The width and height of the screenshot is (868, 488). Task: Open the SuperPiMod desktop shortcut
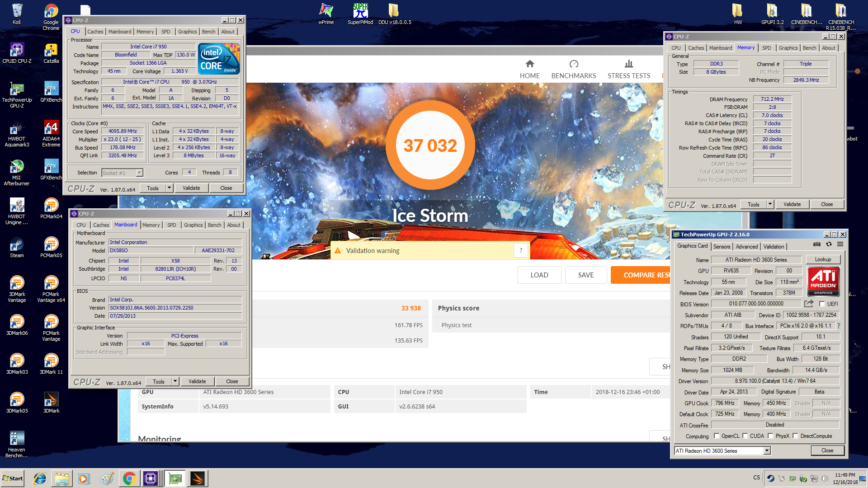click(360, 13)
